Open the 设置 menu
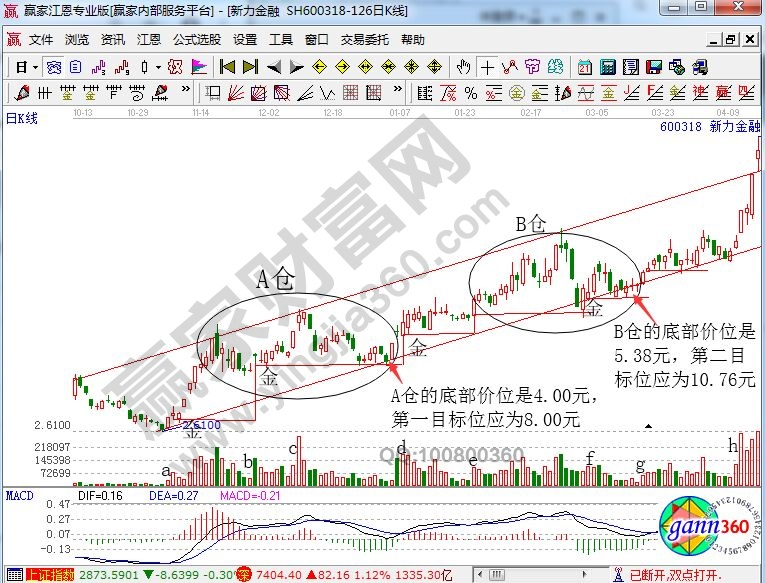The width and height of the screenshot is (765, 583). coord(245,40)
